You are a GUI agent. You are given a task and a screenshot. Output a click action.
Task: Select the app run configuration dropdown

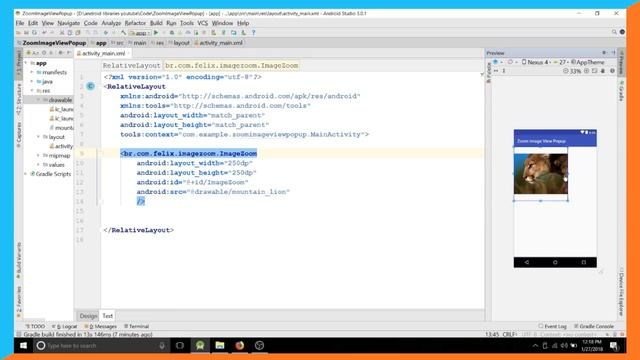(140, 33)
